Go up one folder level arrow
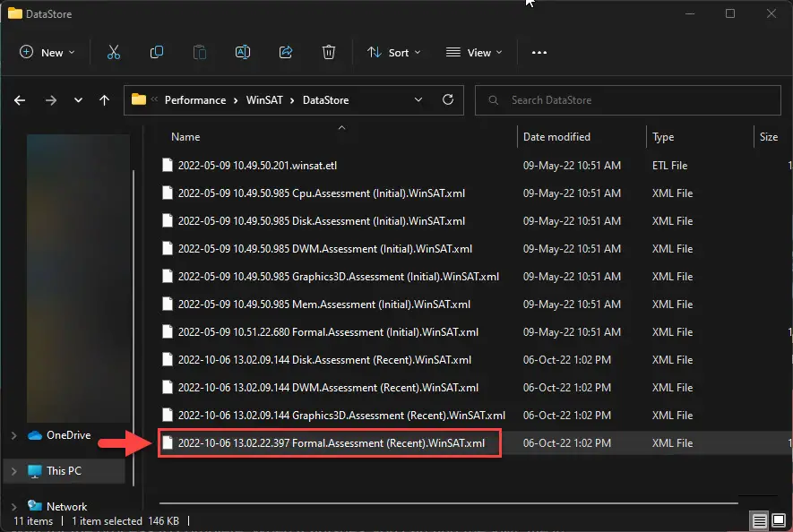The height and width of the screenshot is (532, 793). [104, 100]
